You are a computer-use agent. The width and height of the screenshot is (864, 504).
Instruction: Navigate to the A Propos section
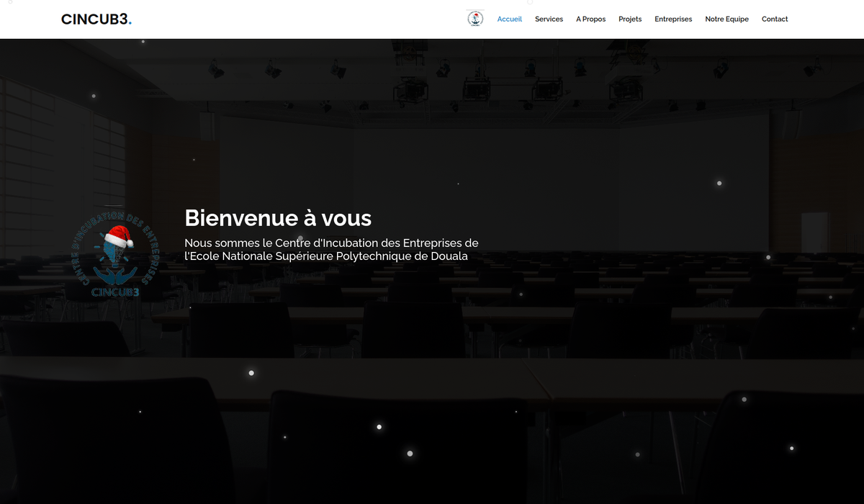[x=590, y=19]
